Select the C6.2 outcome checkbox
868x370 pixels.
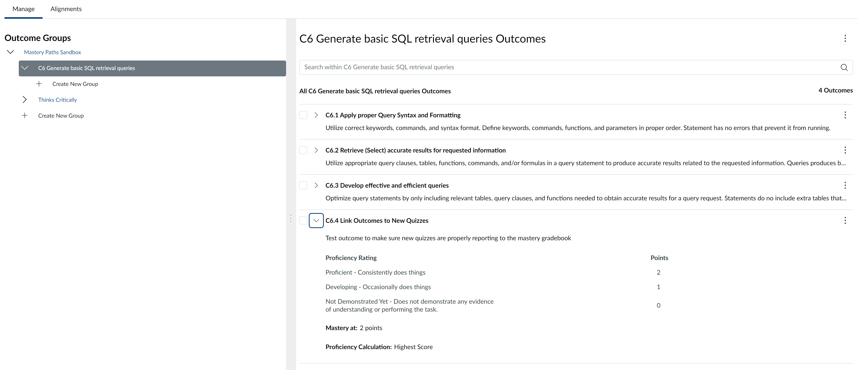[303, 150]
